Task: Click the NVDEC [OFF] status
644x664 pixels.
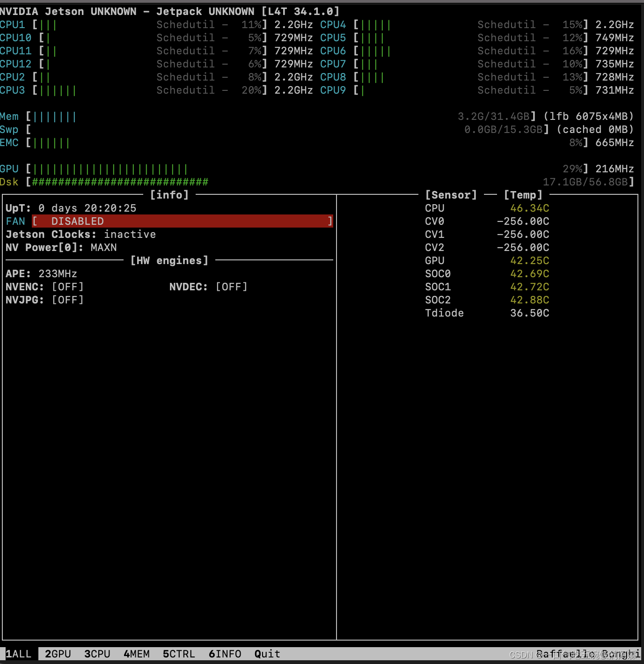Action: pyautogui.click(x=232, y=287)
